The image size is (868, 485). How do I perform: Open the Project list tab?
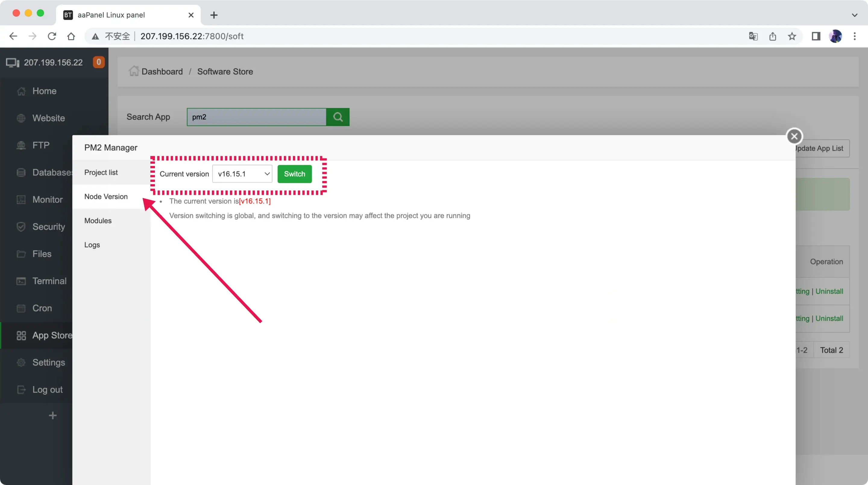(101, 172)
